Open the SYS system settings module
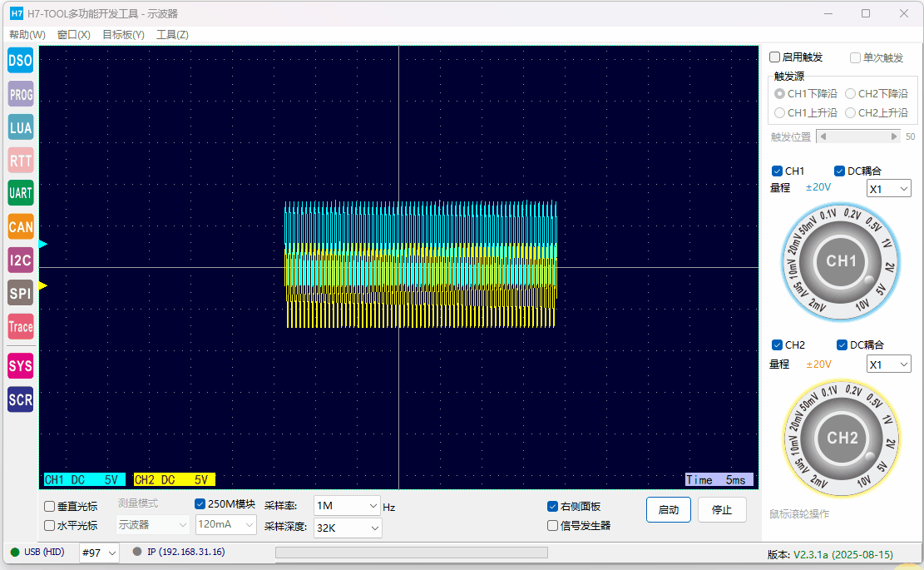This screenshot has width=924, height=570. 21,366
